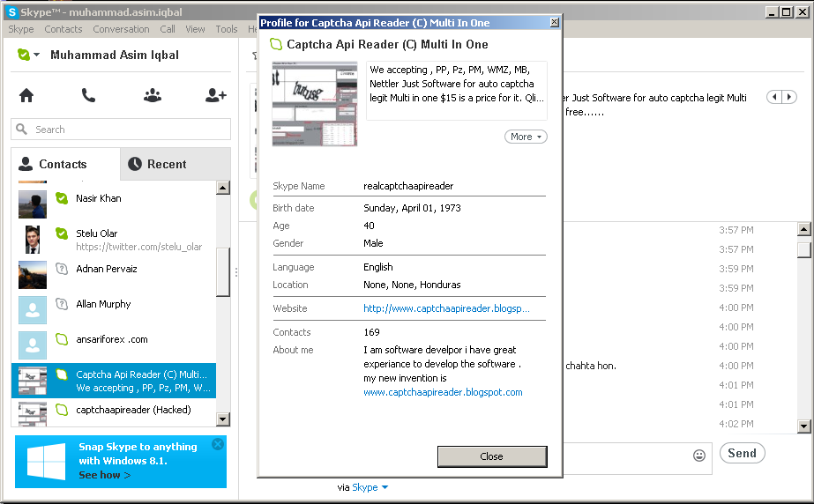The width and height of the screenshot is (814, 504).
Task: Expand the More dropdown in profile
Action: point(526,137)
